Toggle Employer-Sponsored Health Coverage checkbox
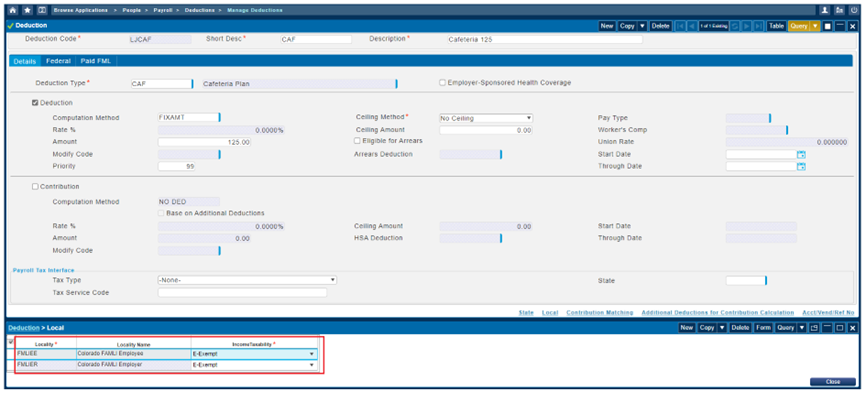The image size is (866, 393). click(x=442, y=83)
